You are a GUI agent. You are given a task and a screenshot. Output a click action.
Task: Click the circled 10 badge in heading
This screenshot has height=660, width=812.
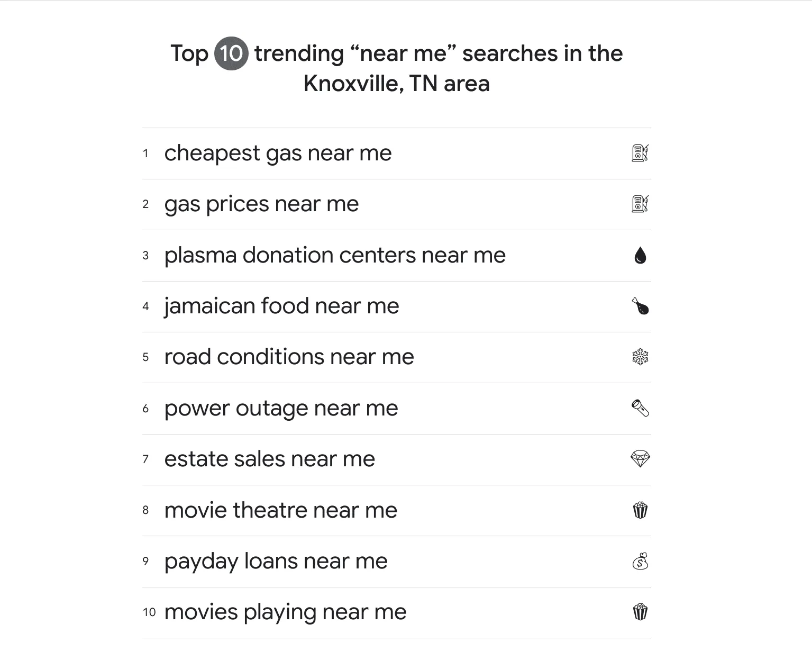[231, 53]
